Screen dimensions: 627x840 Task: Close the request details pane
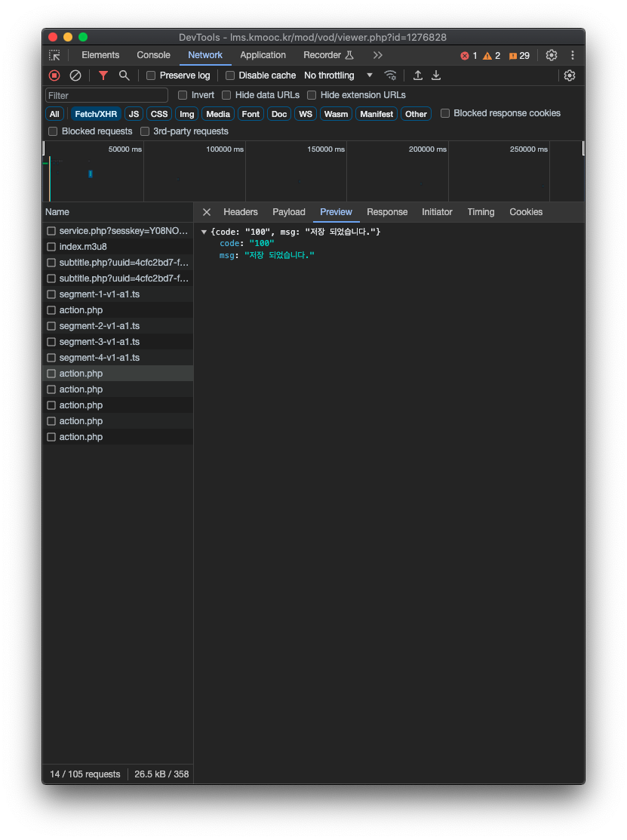(x=207, y=212)
